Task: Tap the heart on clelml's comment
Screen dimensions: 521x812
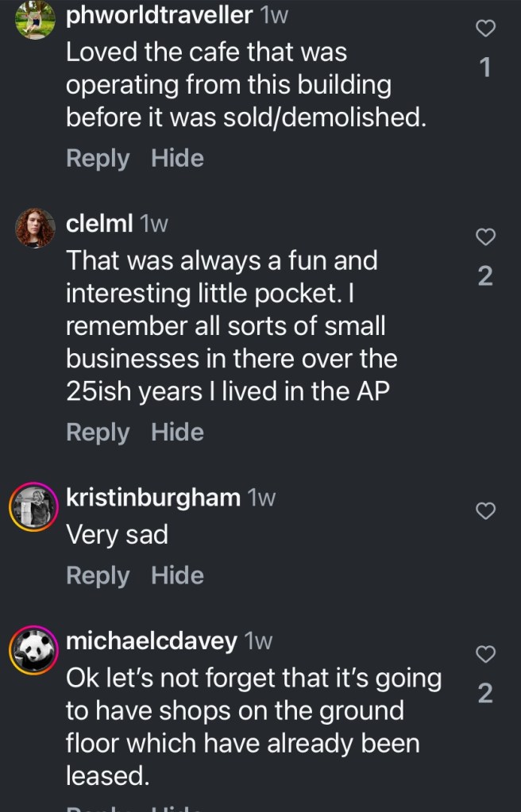Action: pyautogui.click(x=485, y=237)
